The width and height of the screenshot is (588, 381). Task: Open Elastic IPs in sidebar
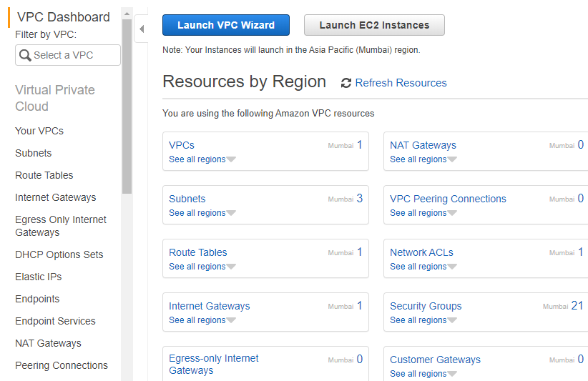click(38, 277)
